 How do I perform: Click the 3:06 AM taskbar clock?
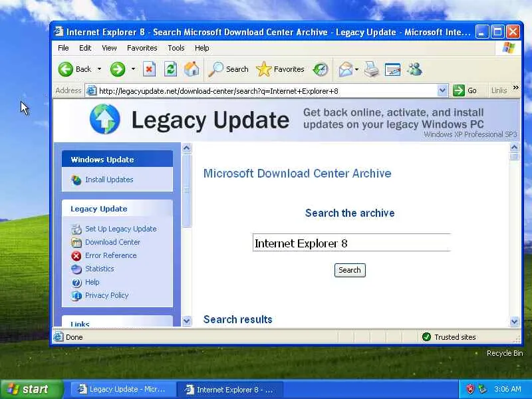click(x=507, y=389)
